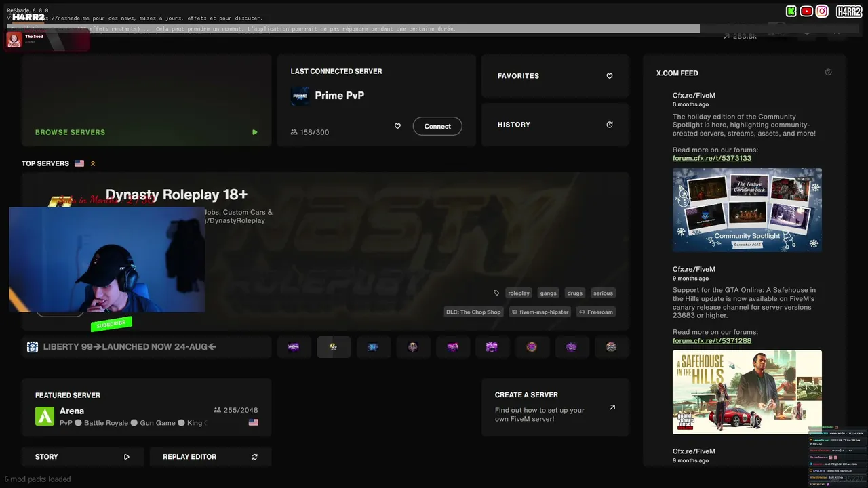Viewport: 868px width, 488px height.
Task: Click the Browse Servers play arrow icon
Action: [x=254, y=132]
